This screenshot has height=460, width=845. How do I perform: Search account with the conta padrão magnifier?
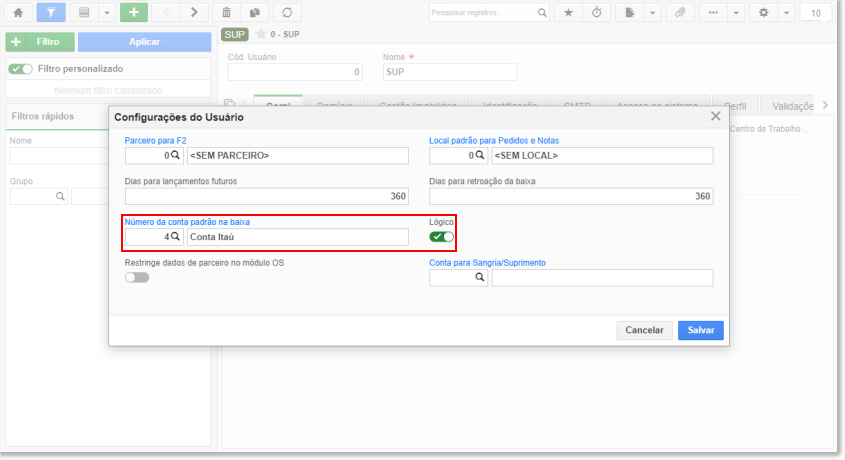click(x=175, y=236)
